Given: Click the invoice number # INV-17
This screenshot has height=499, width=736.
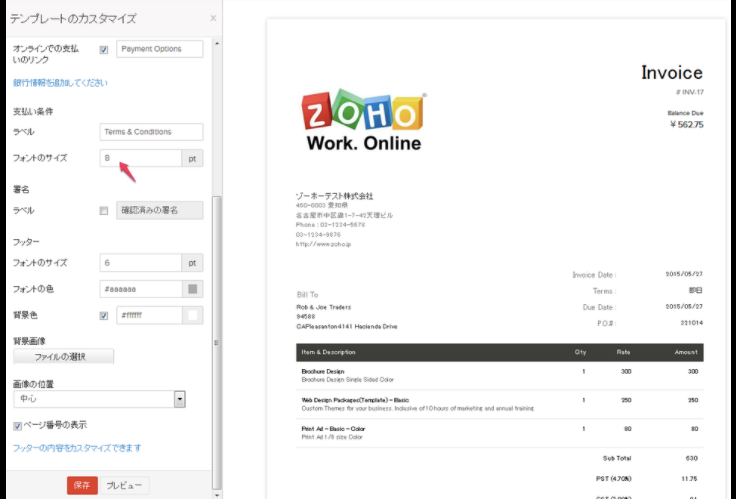Looking at the screenshot, I should [x=690, y=92].
